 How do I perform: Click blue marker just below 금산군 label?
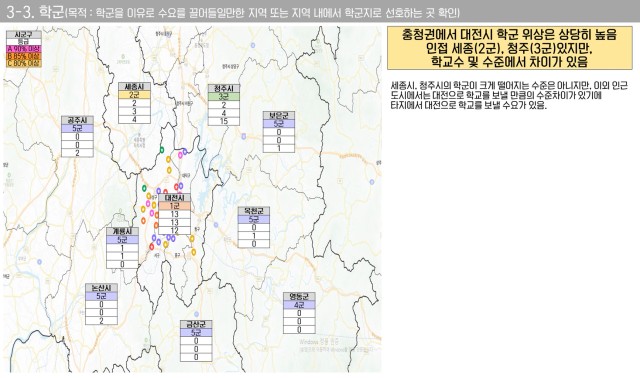196,314
